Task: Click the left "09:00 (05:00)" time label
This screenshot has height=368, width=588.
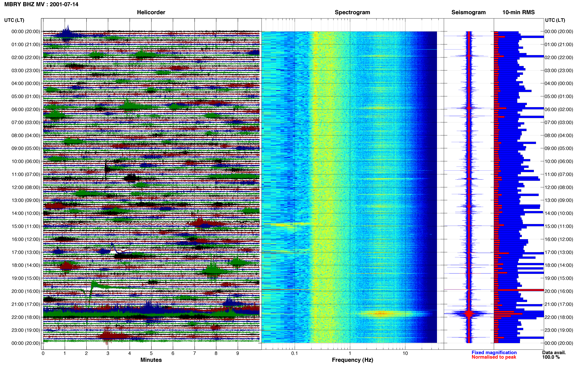Action: [26, 148]
